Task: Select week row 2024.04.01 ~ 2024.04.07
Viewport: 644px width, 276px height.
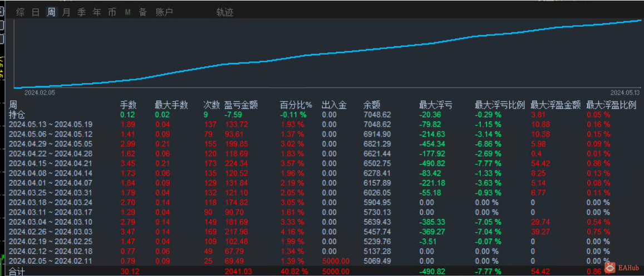Action: point(322,183)
